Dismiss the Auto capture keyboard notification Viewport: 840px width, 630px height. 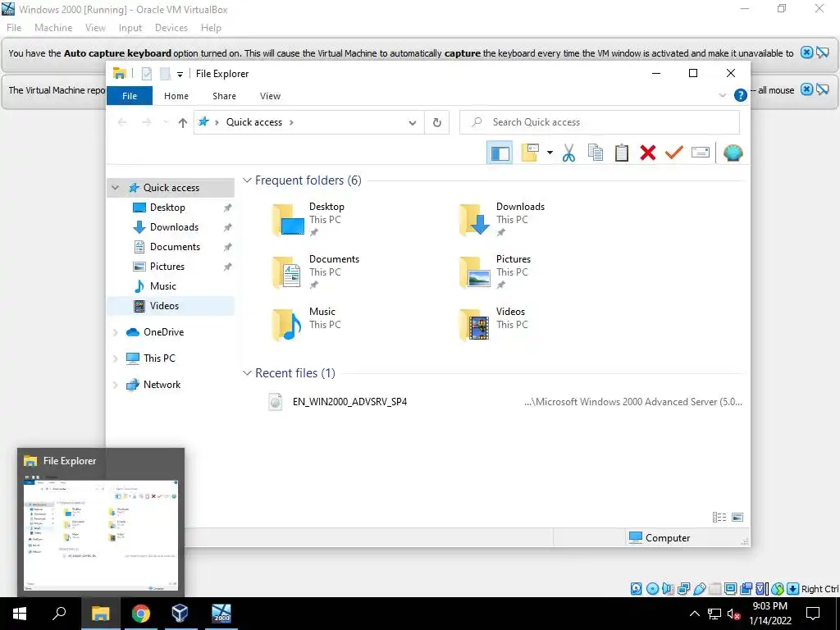pyautogui.click(x=807, y=52)
